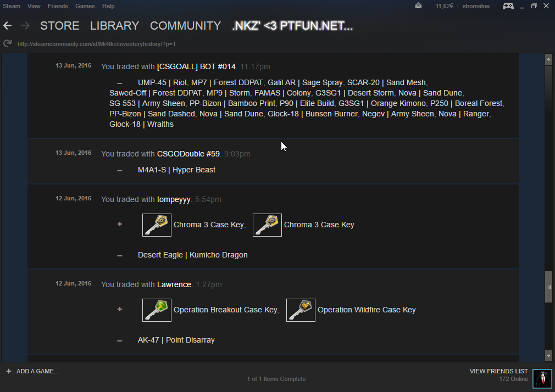This screenshot has width=555, height=392.
Task: Click the second Chroma 3 Case Key thumbnail
Action: click(267, 225)
